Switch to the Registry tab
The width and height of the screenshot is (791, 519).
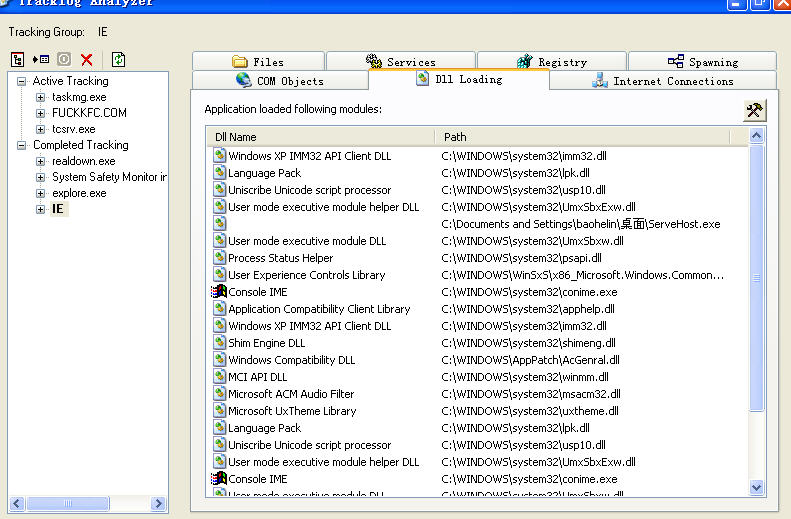pos(551,62)
